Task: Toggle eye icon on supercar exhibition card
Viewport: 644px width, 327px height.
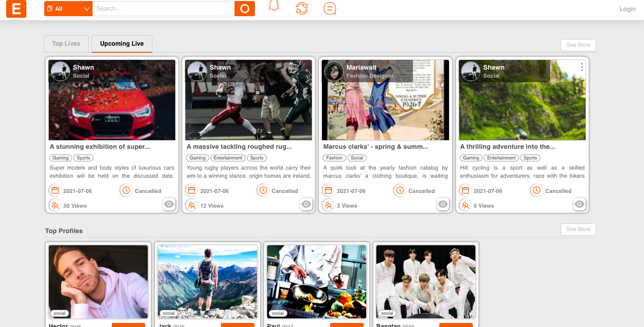Action: pyautogui.click(x=169, y=204)
